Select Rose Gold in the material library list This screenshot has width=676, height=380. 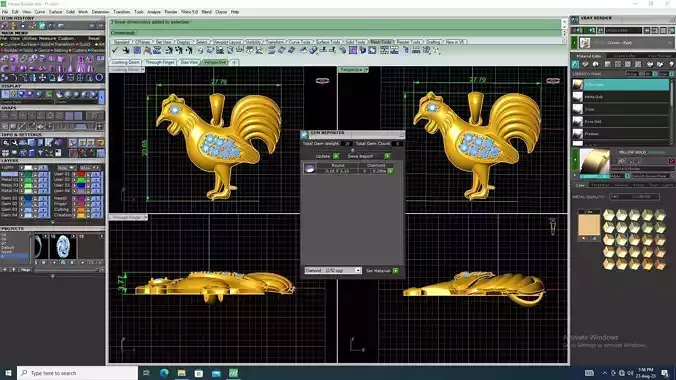coord(620,122)
